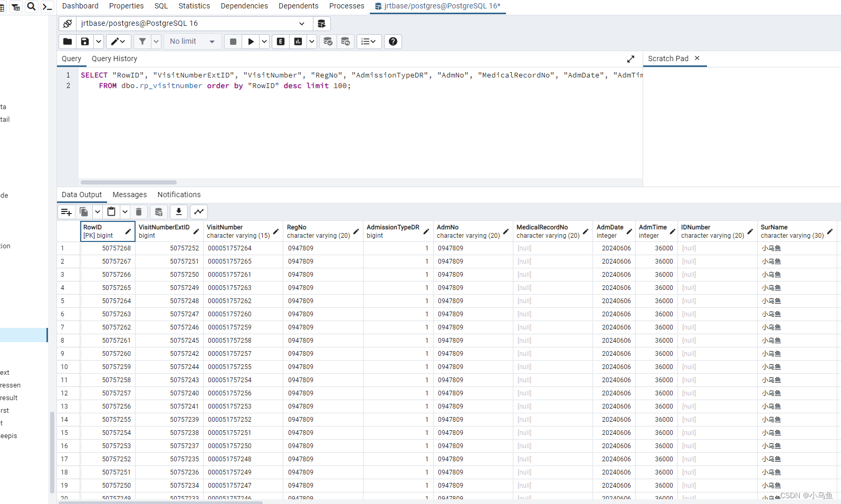Click the AdmissionTypeDR column header
Viewport: 841px width, 504px height.
click(x=398, y=231)
